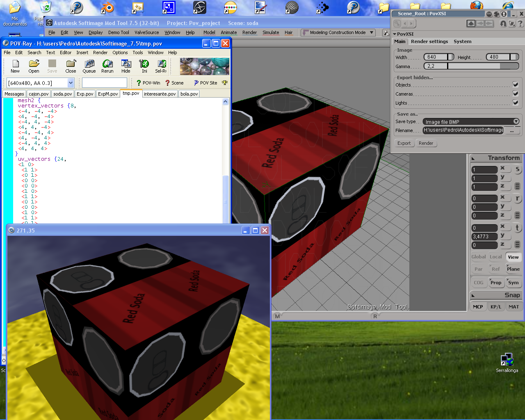Toggle Prop transform option
The image size is (525, 420).
(496, 283)
